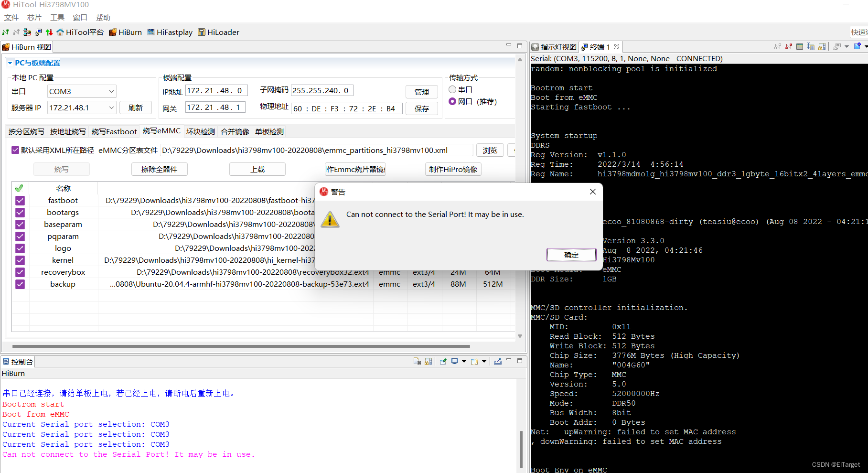Screen dimensions: 868x473
Task: Switch to the 按分区烧写 tab
Action: click(26, 131)
